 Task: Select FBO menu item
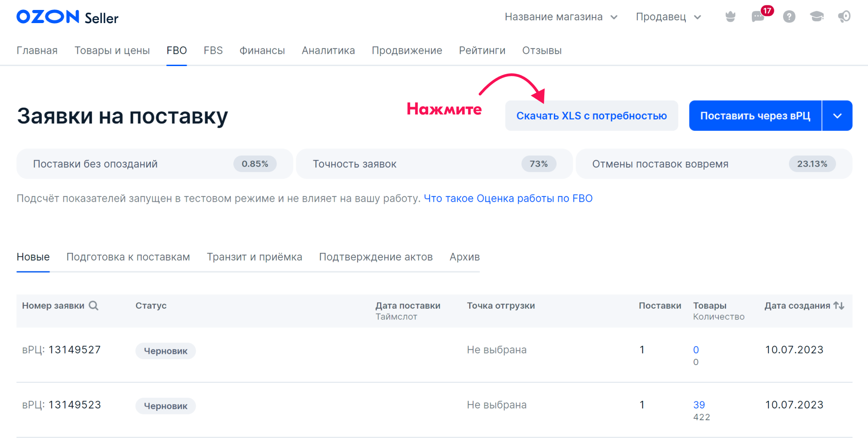177,50
